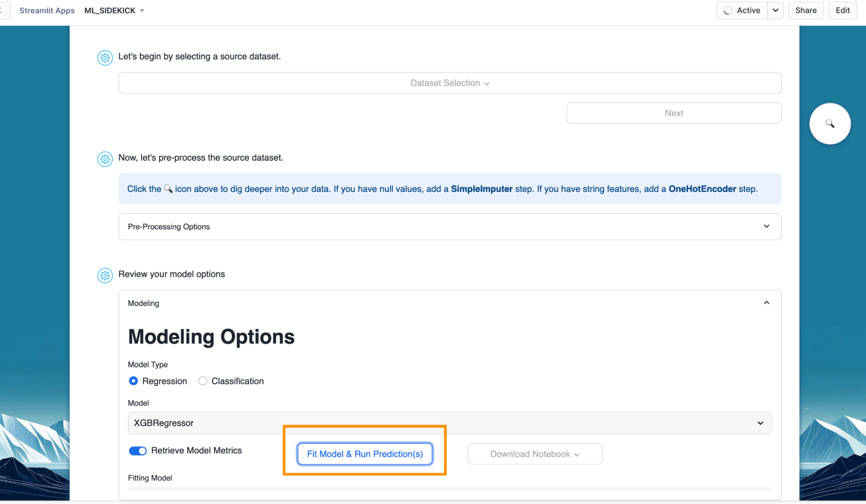Screen dimensions: 866x504
Task: Open the Download Notebook menu
Action: point(535,454)
